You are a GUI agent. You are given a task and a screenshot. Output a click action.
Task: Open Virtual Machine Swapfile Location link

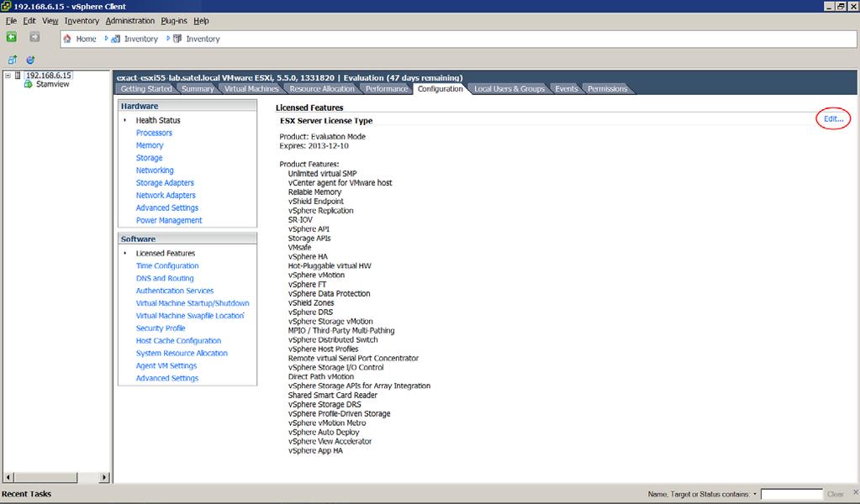coord(190,316)
